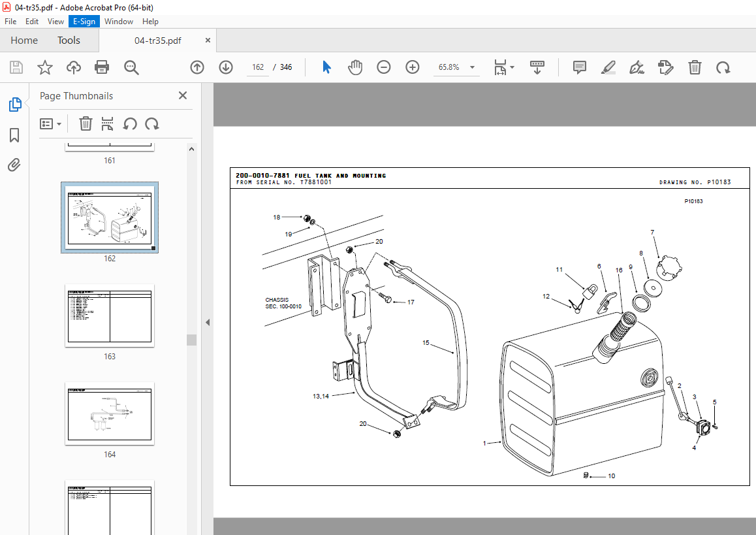Switch to the Home tab
Viewport: 756px width, 535px height.
tap(24, 40)
